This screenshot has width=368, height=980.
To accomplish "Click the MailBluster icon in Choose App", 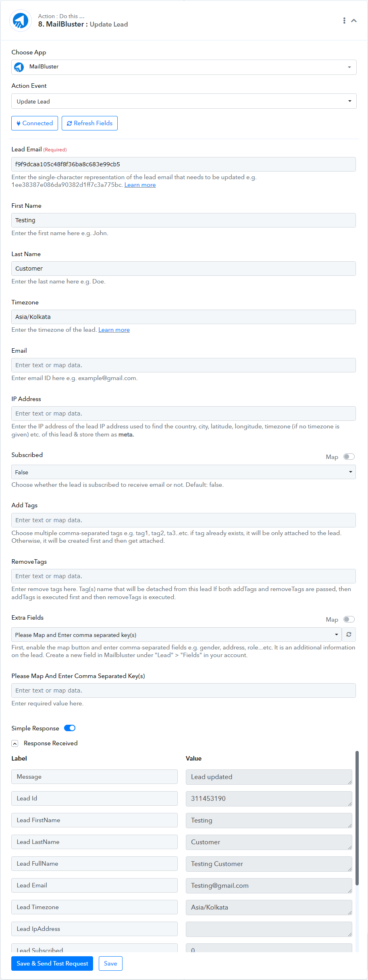I will 19,67.
